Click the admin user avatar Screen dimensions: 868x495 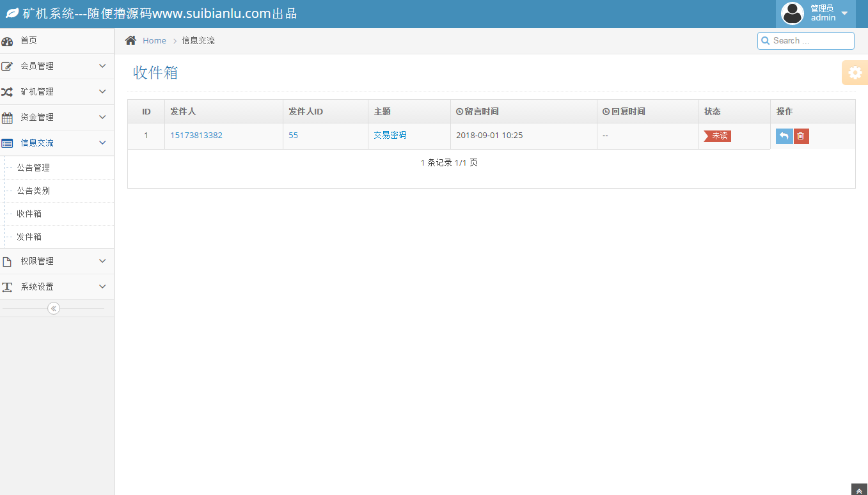(x=792, y=13)
